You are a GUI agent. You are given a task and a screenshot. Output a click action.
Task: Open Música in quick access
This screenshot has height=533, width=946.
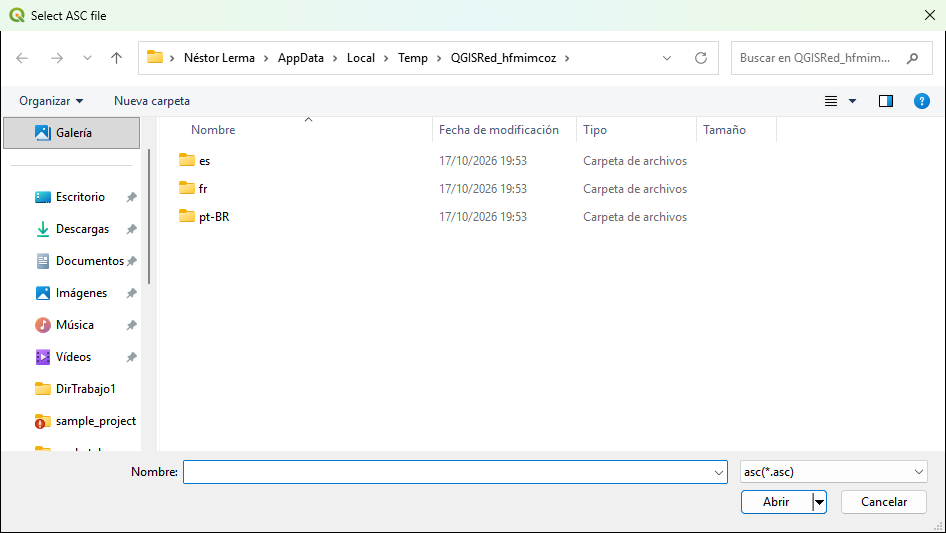point(75,325)
